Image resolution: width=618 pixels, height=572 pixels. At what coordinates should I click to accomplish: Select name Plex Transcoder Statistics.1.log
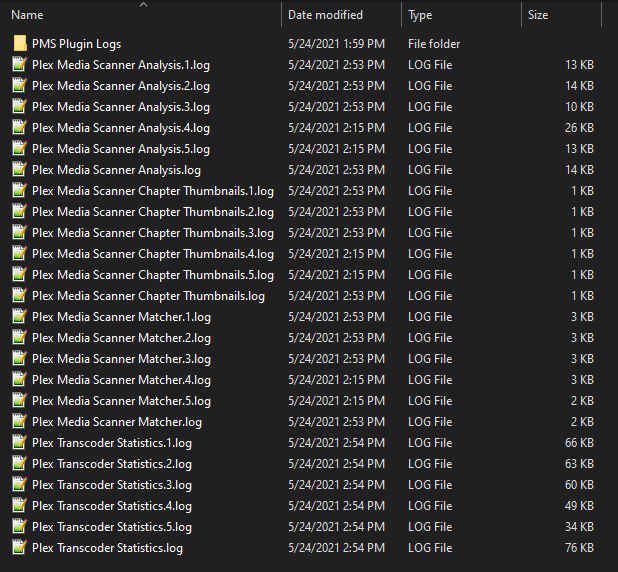click(112, 443)
